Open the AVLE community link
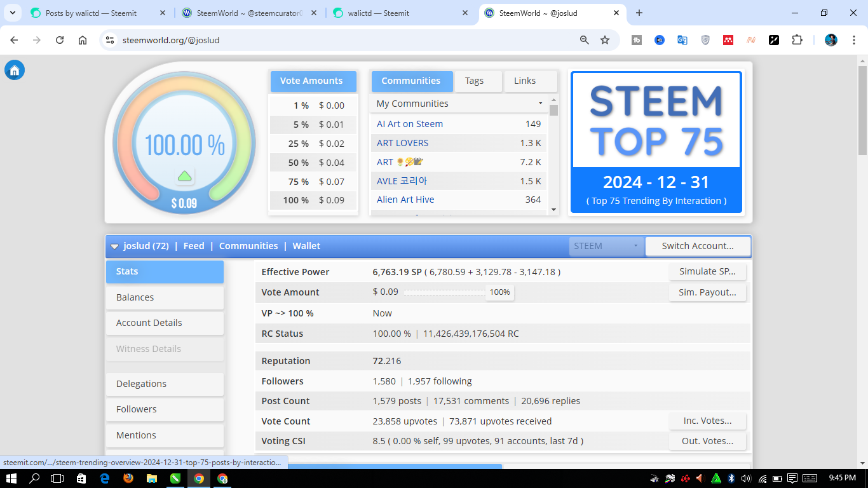Screen dimensions: 868x488 [402, 181]
